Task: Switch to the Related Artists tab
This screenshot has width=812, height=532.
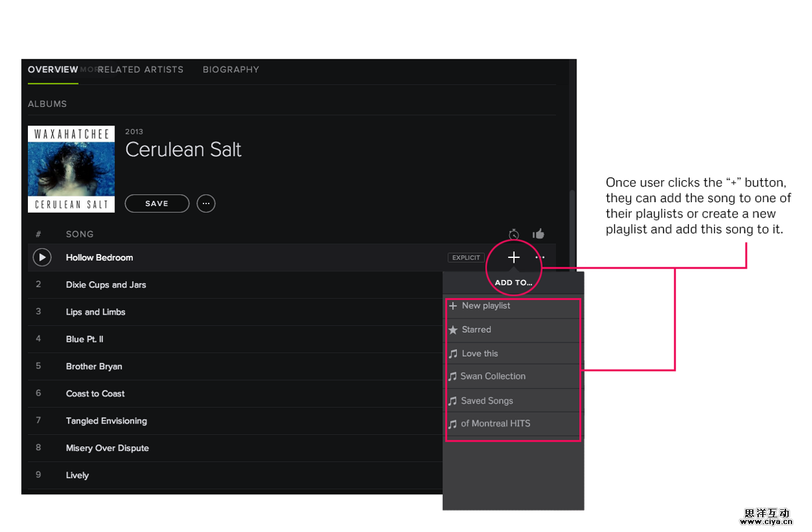Action: point(141,69)
